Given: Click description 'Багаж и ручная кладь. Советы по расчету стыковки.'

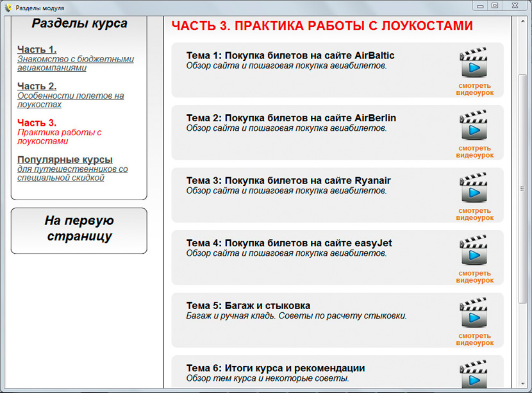Looking at the screenshot, I should [x=296, y=316].
